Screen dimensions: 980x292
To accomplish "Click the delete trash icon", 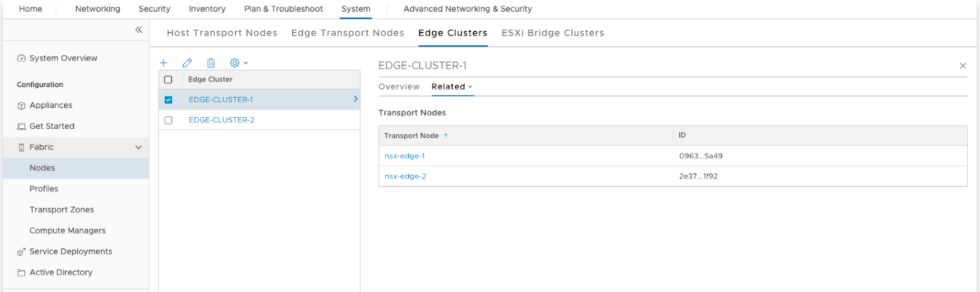I will point(211,63).
